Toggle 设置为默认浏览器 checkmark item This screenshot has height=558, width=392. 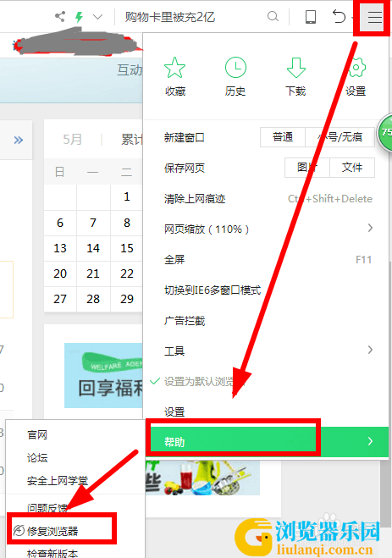[x=198, y=382]
